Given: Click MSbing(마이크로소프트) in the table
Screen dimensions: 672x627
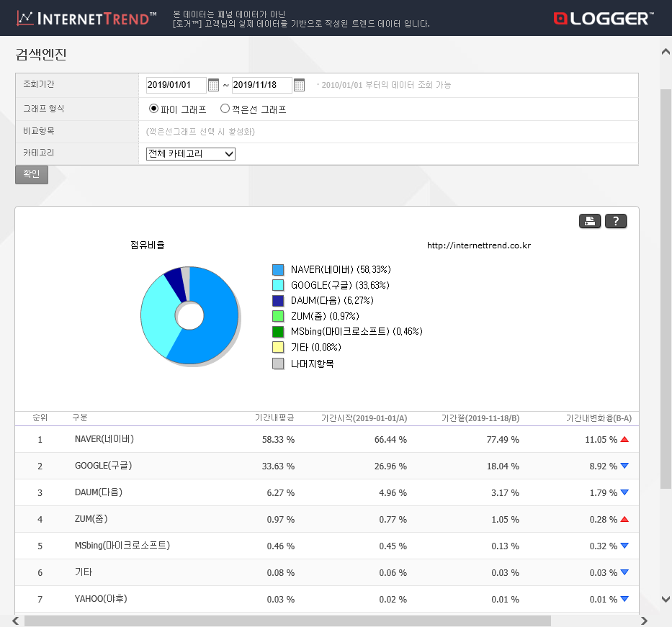Looking at the screenshot, I should pos(122,545).
